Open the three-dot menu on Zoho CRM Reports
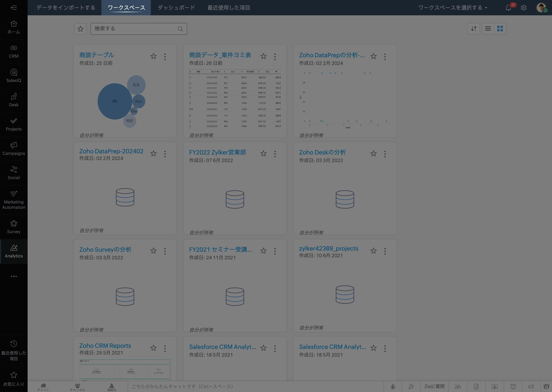 coord(165,348)
